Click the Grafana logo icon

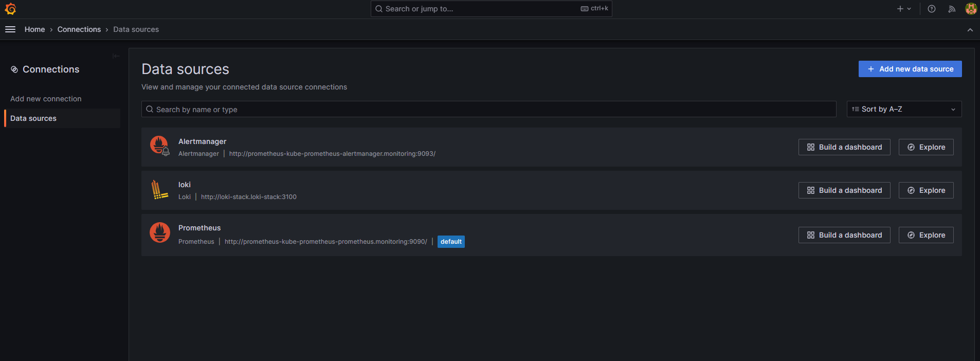10,9
